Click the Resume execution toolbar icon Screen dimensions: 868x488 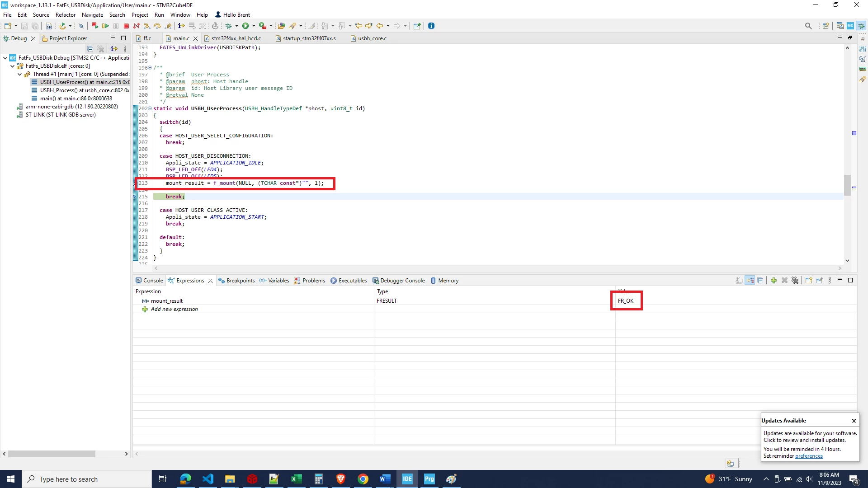coord(105,26)
